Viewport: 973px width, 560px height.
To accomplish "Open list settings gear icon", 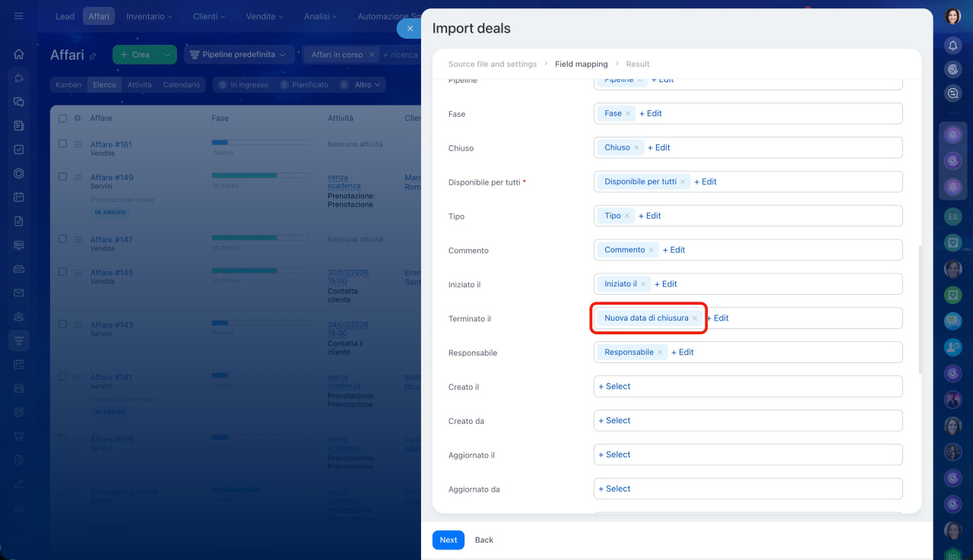I will coord(77,119).
